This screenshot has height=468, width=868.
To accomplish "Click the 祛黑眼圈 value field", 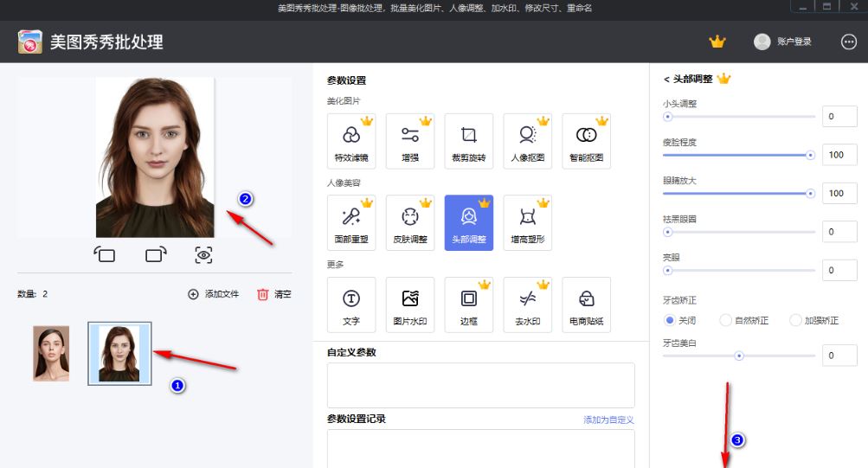I will click(x=839, y=232).
